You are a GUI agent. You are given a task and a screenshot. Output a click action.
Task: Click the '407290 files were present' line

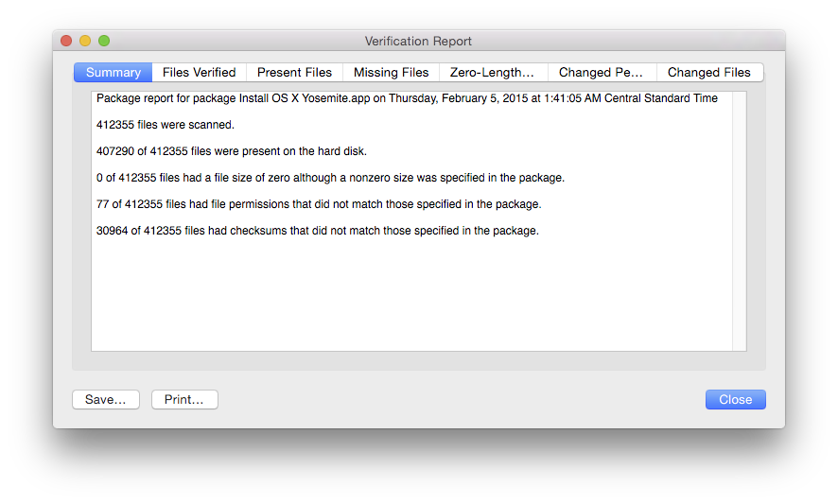point(232,151)
